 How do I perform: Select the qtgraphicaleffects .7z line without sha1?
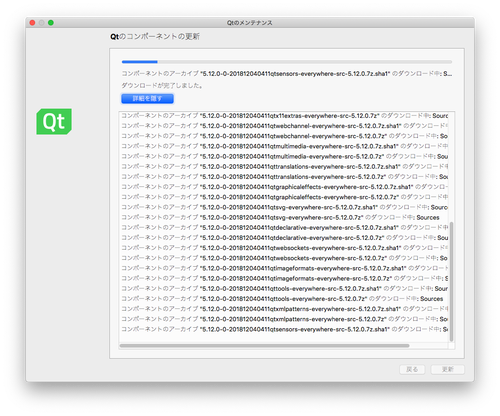coord(284,197)
